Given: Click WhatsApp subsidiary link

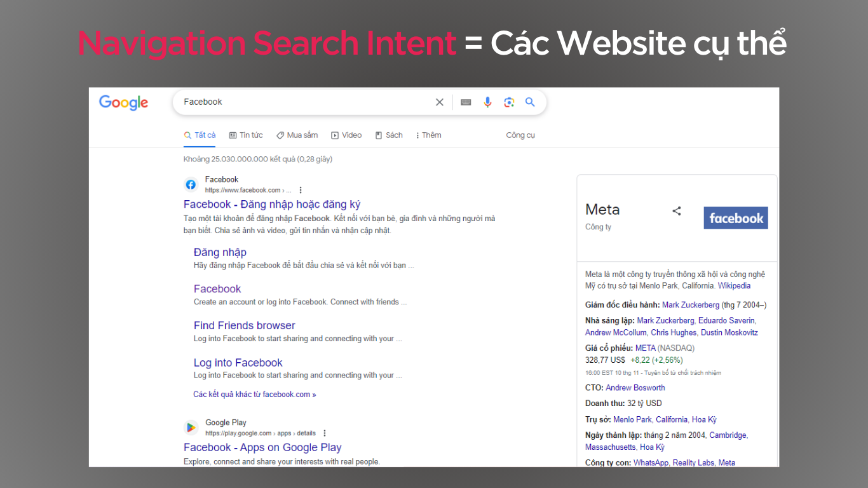Looking at the screenshot, I should tap(651, 463).
